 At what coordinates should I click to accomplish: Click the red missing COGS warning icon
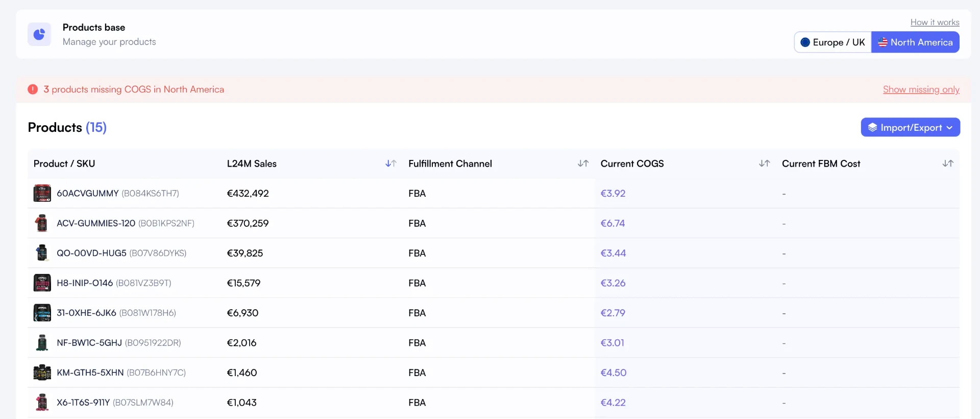(x=33, y=89)
